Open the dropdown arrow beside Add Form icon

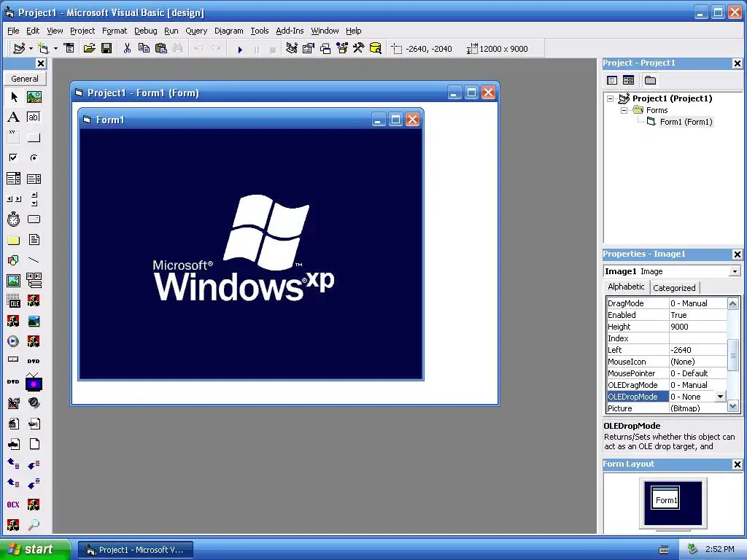(55, 49)
